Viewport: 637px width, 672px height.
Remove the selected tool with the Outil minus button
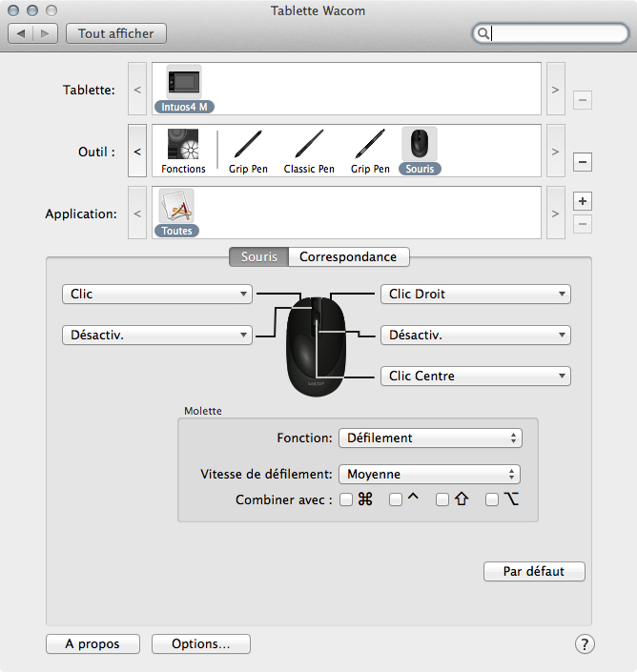coord(584,162)
